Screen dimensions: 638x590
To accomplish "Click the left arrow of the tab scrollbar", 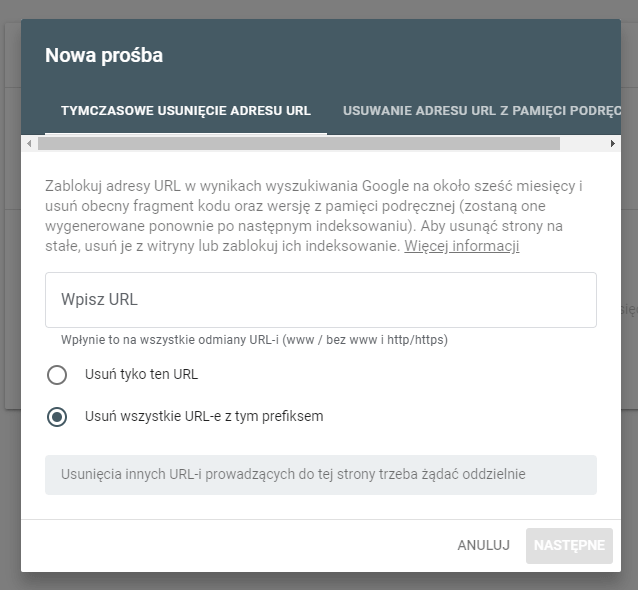I will point(29,144).
